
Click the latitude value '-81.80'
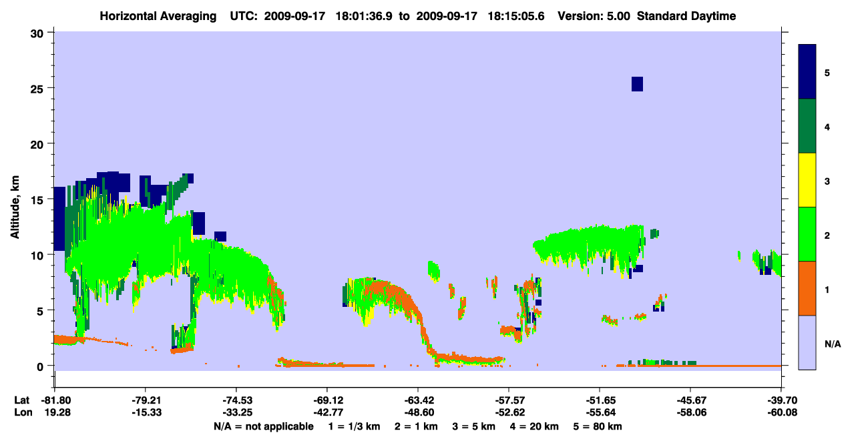point(55,400)
